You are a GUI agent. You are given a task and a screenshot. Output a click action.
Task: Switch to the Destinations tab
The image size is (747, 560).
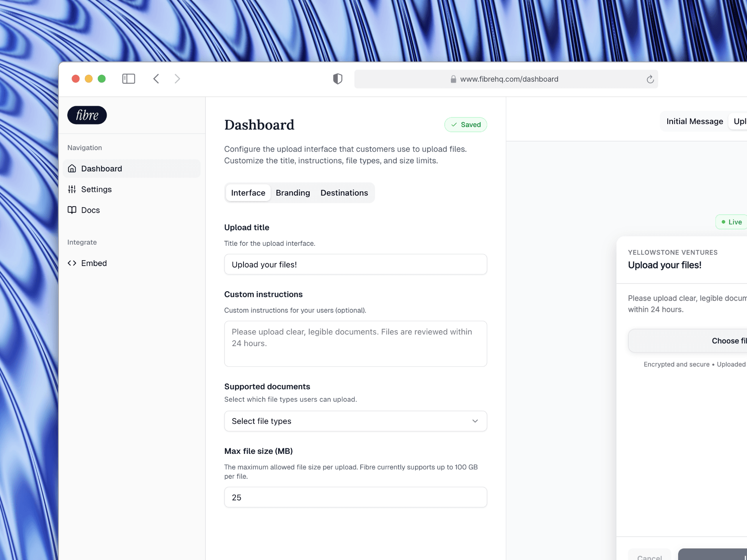click(344, 193)
